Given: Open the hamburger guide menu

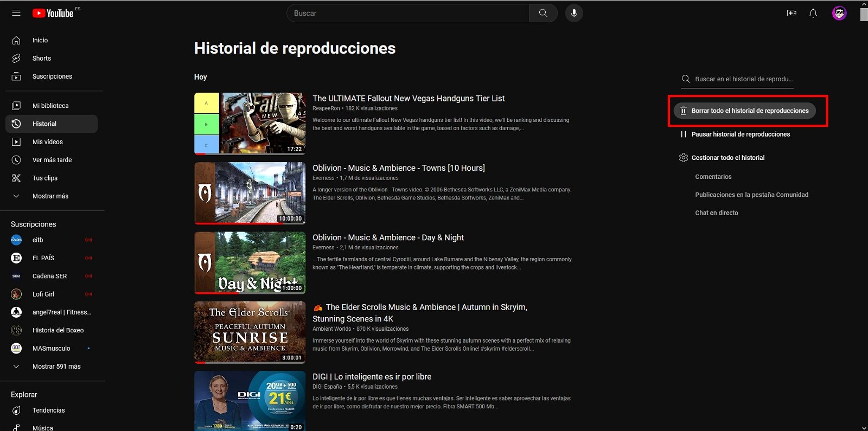Looking at the screenshot, I should click(x=16, y=13).
